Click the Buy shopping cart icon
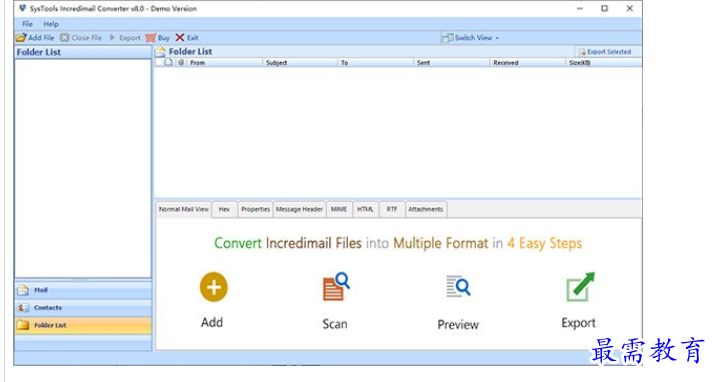The image size is (713, 382). (x=151, y=38)
